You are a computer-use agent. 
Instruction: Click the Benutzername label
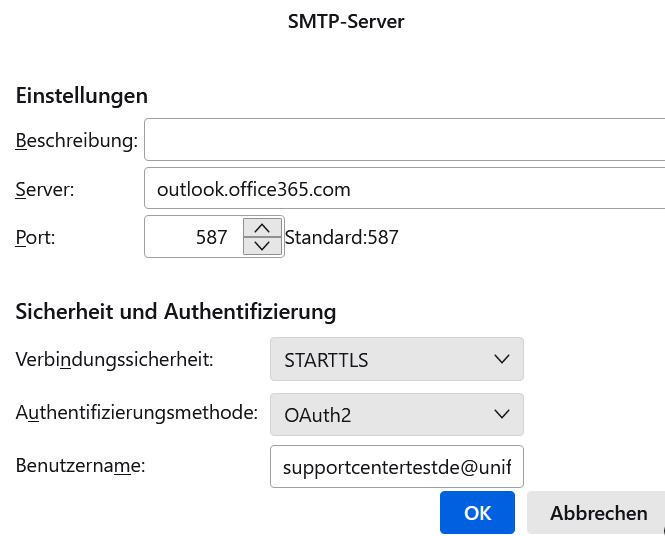coord(81,465)
